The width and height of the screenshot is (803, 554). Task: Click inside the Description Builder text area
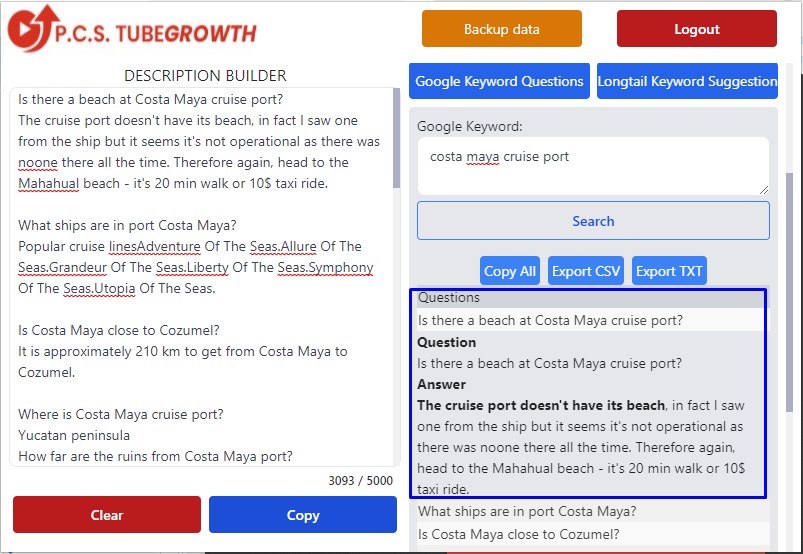coord(201,276)
